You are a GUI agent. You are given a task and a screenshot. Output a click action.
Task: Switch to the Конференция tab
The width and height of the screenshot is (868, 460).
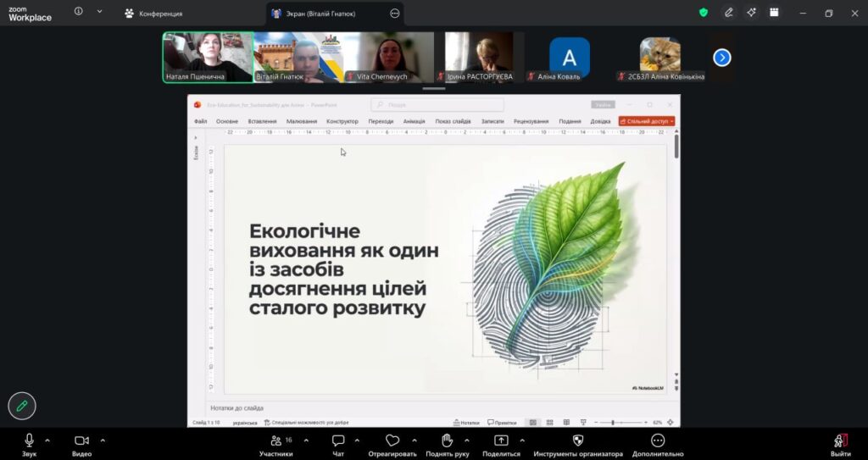pos(154,14)
